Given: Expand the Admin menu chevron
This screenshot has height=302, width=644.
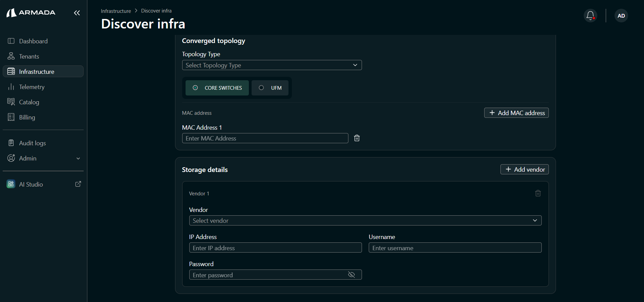Looking at the screenshot, I should (x=78, y=158).
